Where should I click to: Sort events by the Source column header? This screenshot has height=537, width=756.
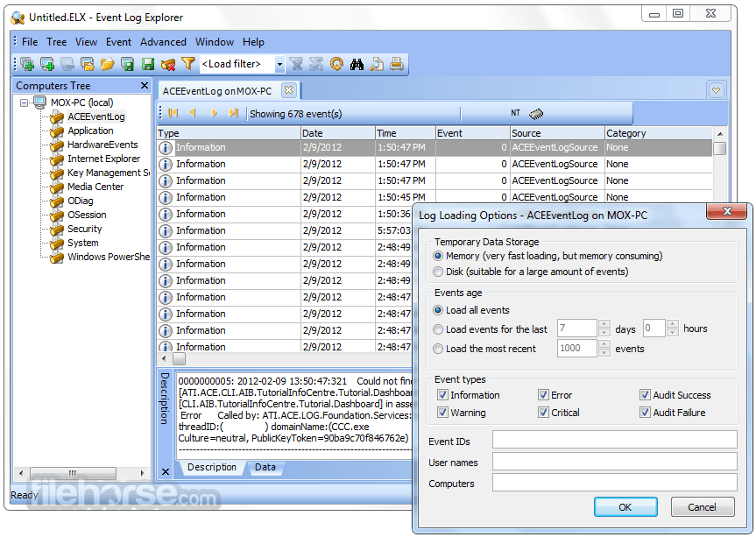557,133
